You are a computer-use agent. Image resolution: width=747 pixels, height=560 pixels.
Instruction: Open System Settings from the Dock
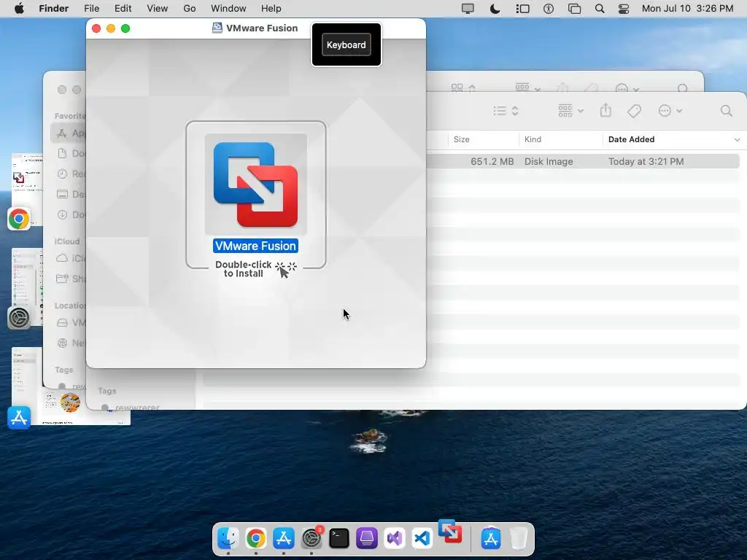(311, 539)
